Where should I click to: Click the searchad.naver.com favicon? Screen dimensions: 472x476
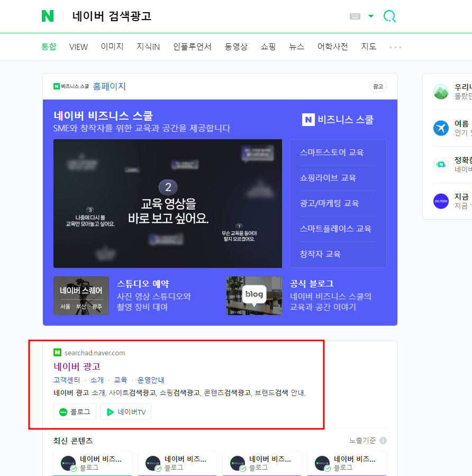pos(57,353)
